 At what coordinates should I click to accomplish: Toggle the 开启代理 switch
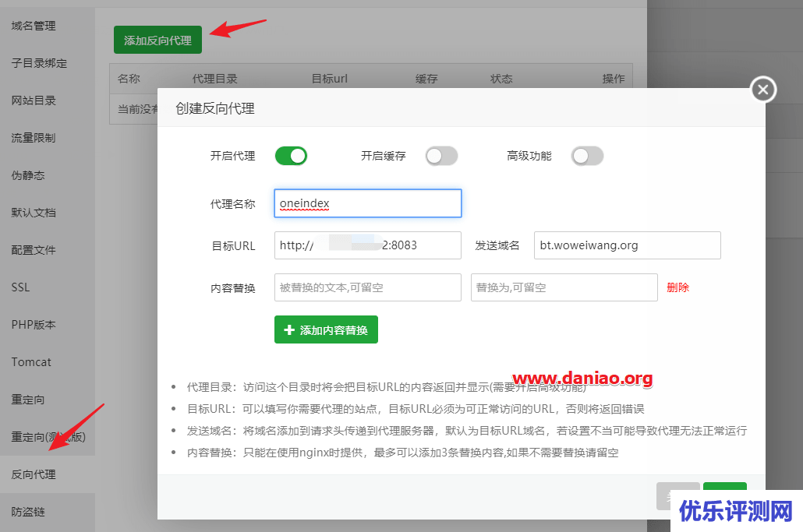point(291,156)
